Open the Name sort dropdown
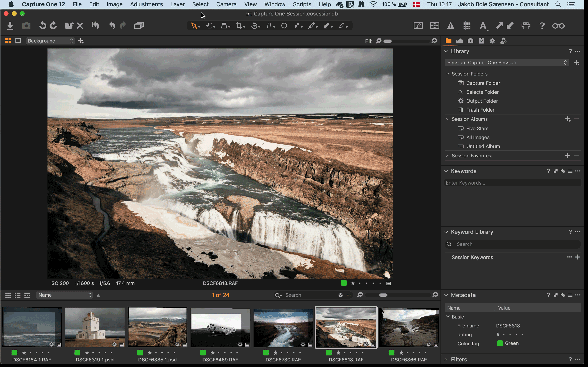This screenshot has height=367, width=588. (65, 295)
